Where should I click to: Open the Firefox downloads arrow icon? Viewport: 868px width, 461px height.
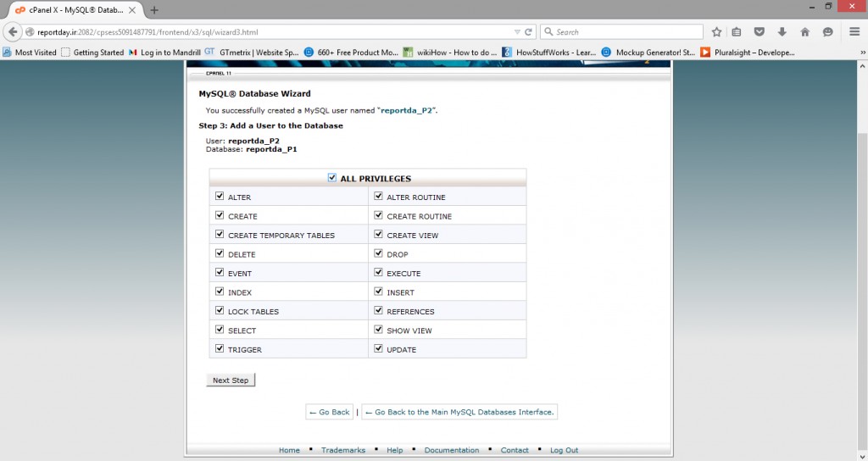782,32
